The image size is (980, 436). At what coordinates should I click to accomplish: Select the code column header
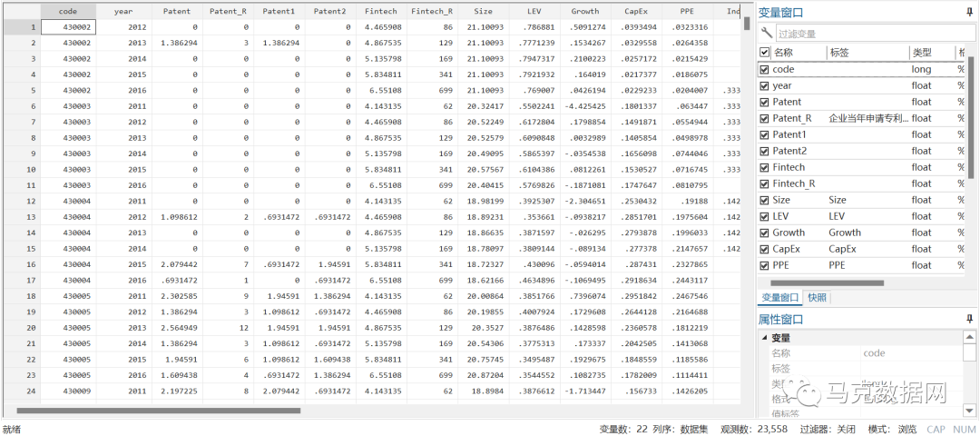pyautogui.click(x=68, y=11)
